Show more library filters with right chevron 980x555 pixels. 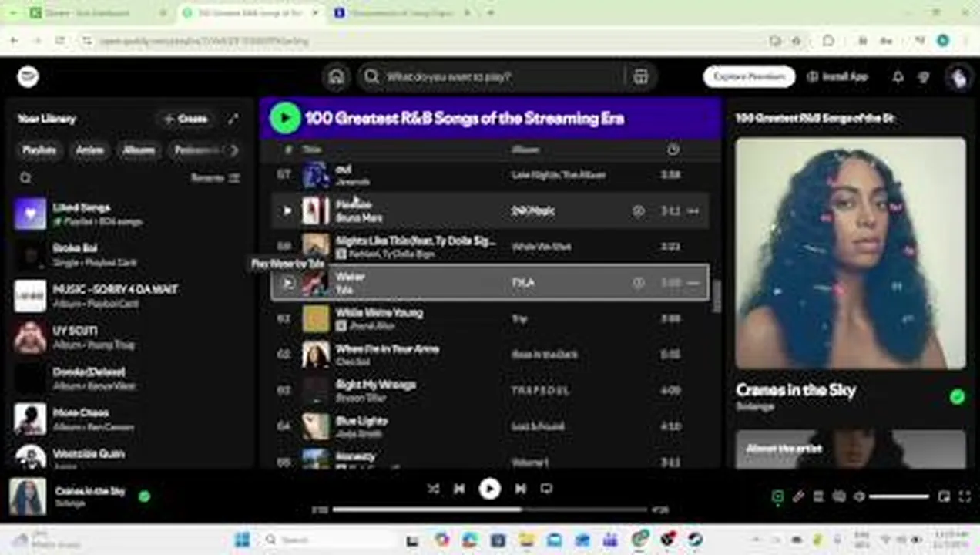234,150
